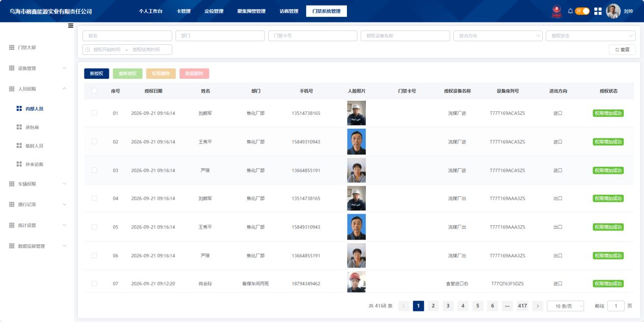Click the clock icon in date range filter
Viewport: 644px width, 322px height.
(87, 50)
